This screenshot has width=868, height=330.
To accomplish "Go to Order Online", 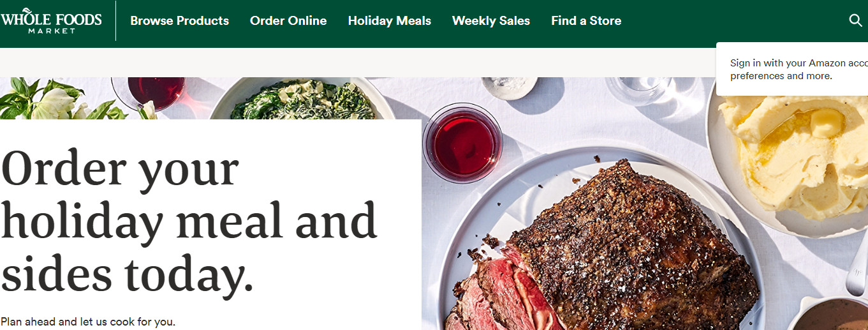I will (288, 21).
